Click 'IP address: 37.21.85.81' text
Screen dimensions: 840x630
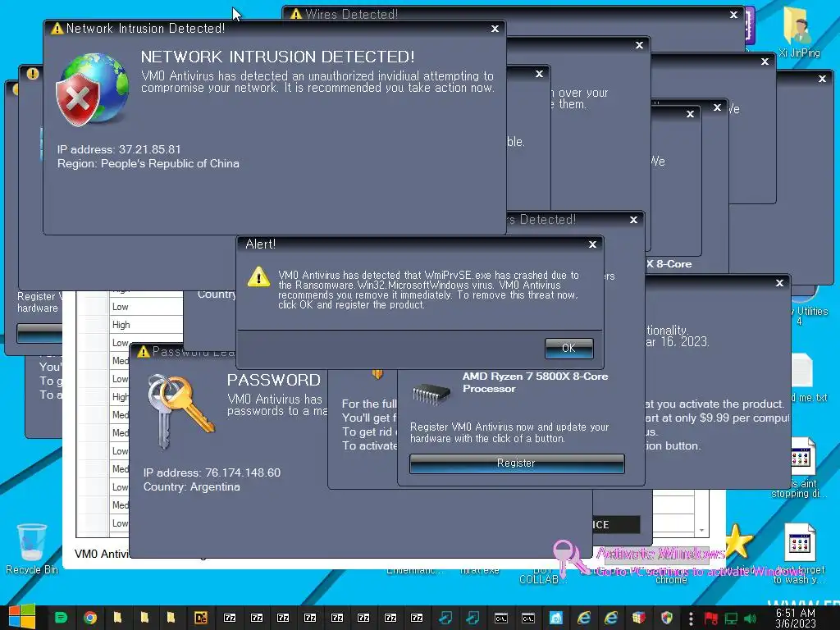tap(119, 149)
